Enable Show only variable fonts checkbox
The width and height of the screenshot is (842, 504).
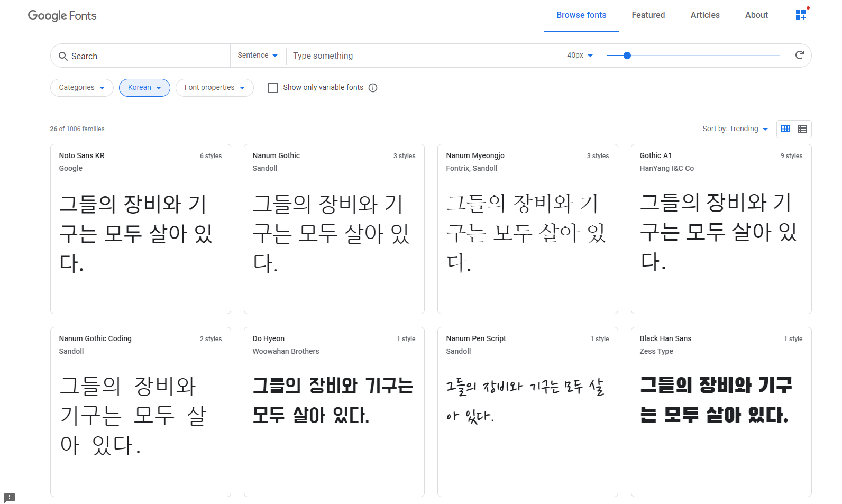[273, 88]
